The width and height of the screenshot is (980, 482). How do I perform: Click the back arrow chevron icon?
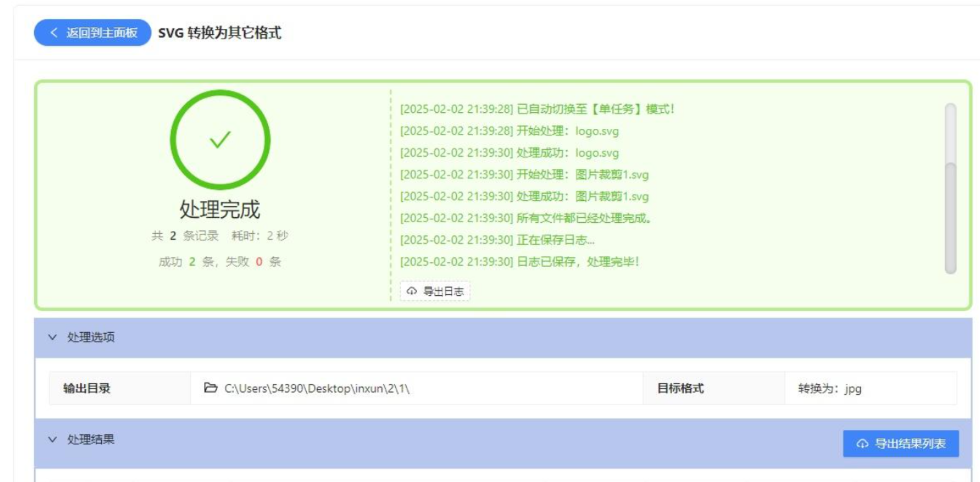coord(54,33)
